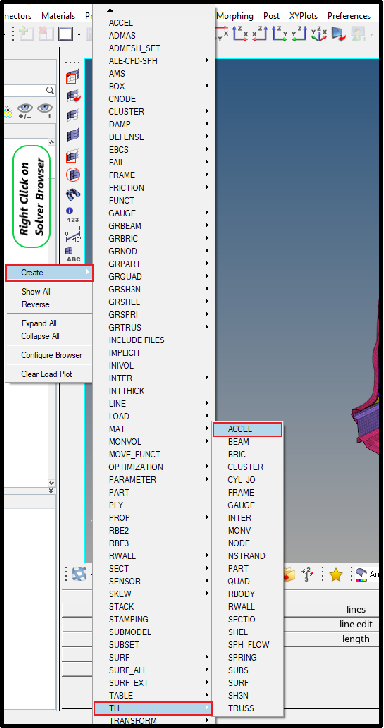Open the Preferences menu in the menu bar
384x728 pixels.
tap(349, 16)
